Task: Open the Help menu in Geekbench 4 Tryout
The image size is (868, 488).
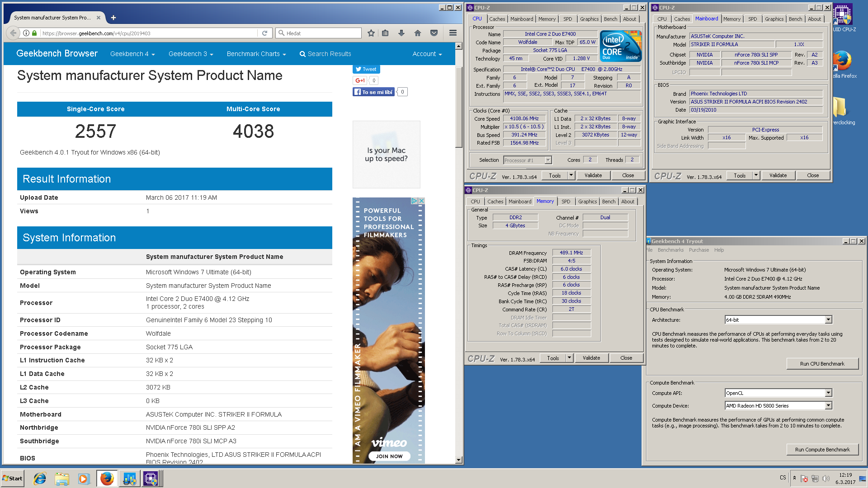Action: (x=719, y=250)
